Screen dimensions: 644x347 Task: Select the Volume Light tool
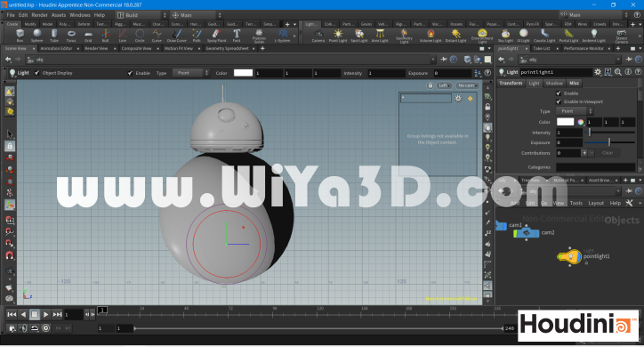coord(431,36)
